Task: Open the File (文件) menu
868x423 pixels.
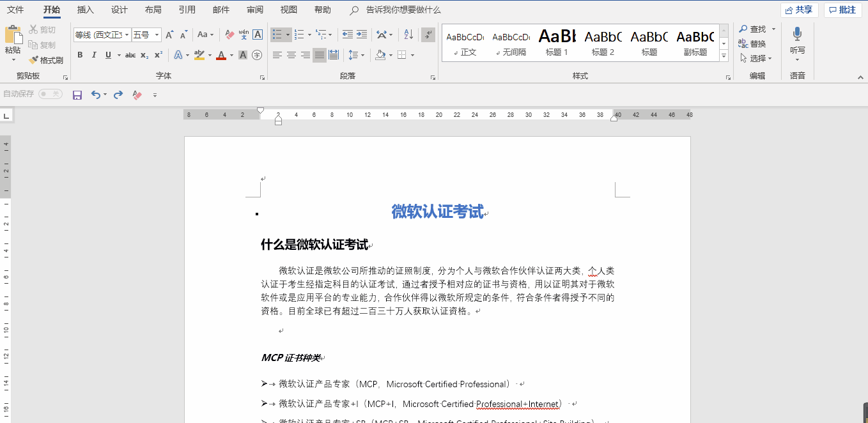Action: tap(15, 10)
